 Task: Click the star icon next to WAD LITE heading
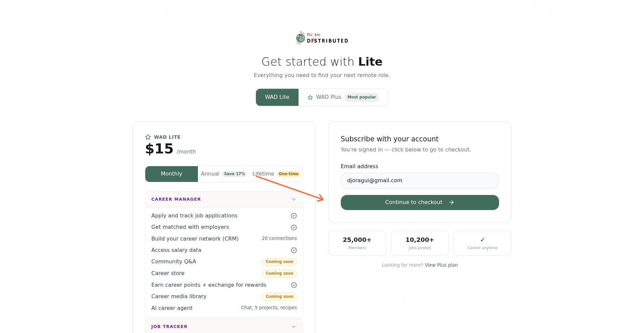(148, 137)
